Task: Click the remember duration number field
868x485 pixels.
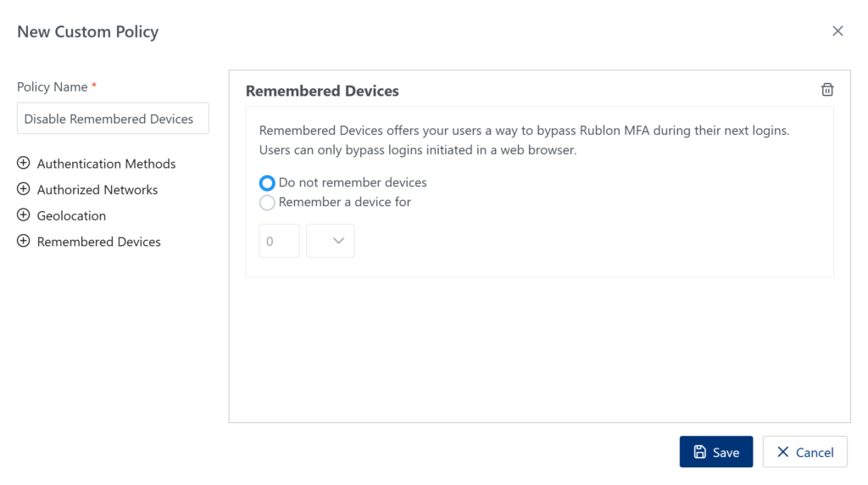Action: tap(279, 241)
